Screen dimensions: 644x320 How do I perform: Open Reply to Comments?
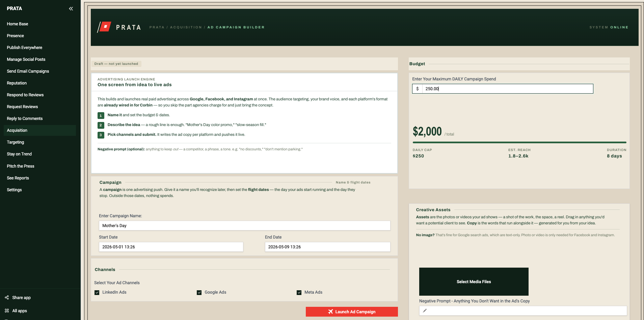coord(40,119)
